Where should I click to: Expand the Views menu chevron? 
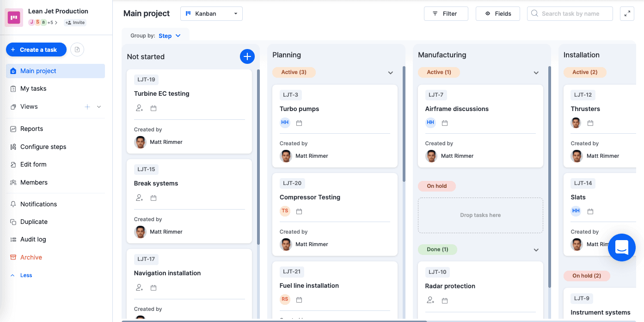[x=99, y=107]
